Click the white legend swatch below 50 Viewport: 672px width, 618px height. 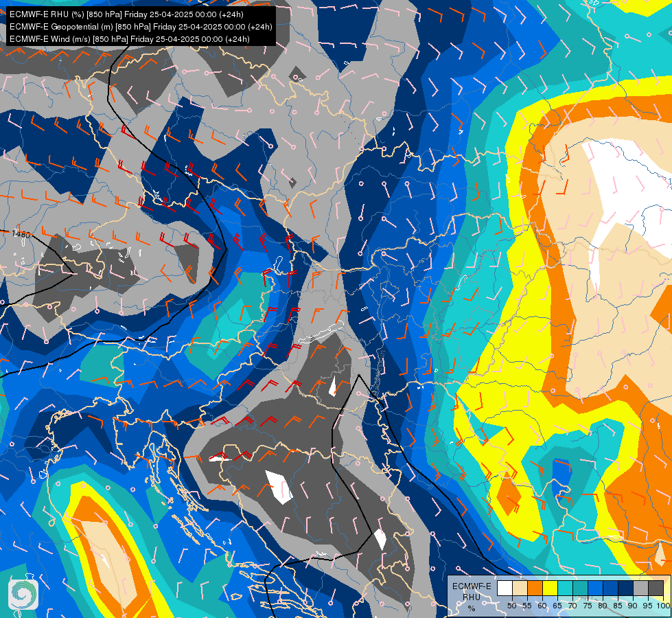tap(505, 588)
